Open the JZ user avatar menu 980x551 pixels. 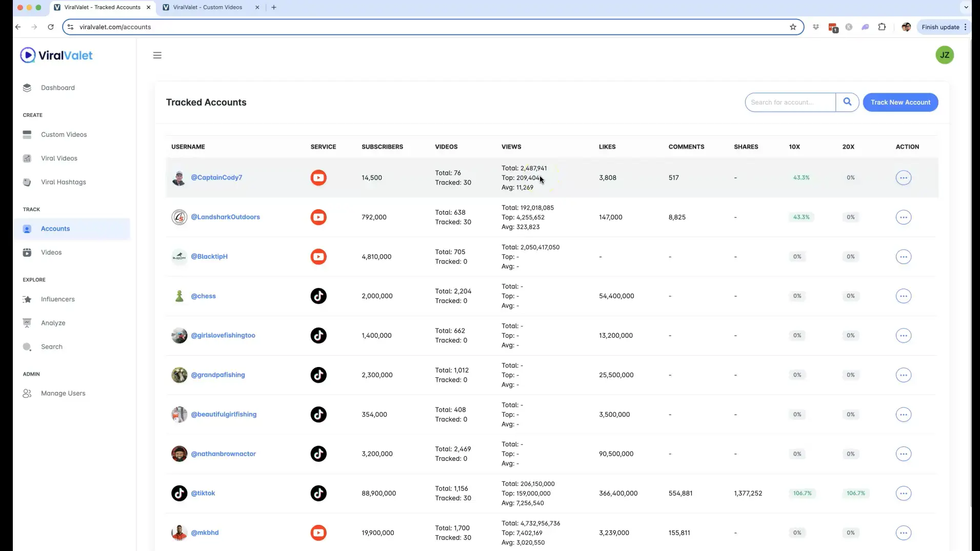point(944,55)
